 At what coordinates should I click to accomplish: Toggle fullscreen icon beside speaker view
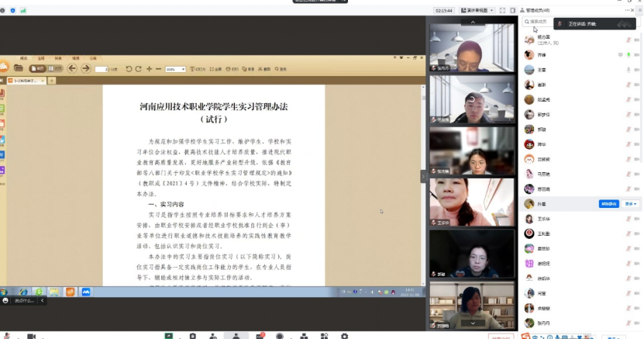[503, 10]
